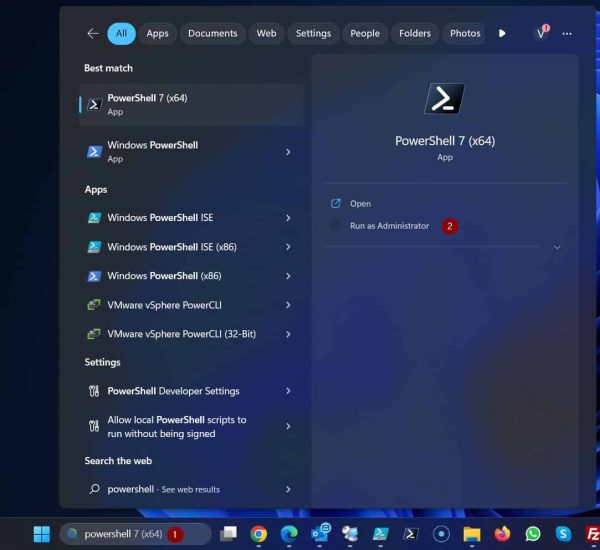
Task: Click the taskbar search box
Action: (135, 534)
